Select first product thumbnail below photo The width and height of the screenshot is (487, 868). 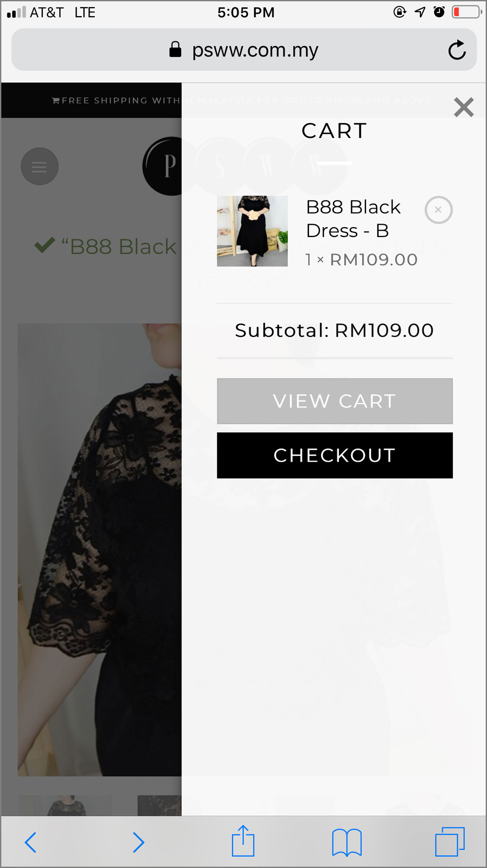click(x=66, y=806)
